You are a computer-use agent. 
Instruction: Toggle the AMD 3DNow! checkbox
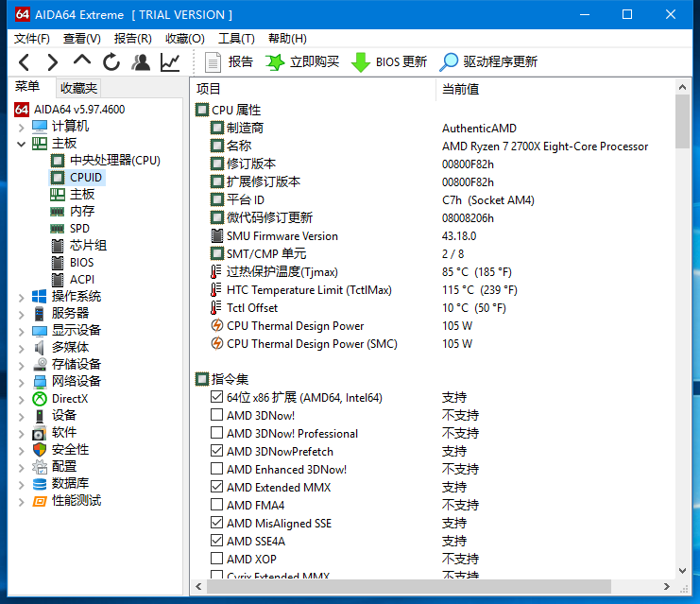pos(216,415)
